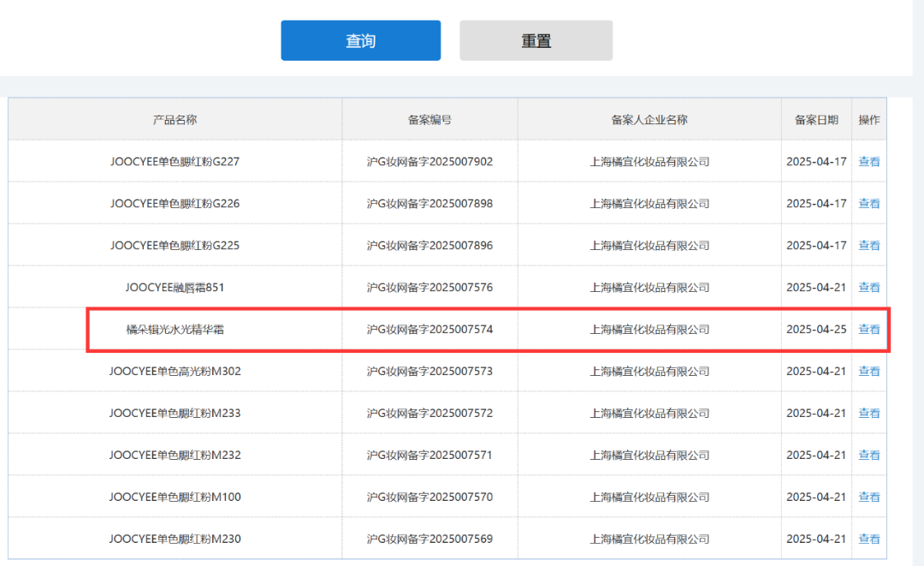Image resolution: width=924 pixels, height=566 pixels.
Task: Click 查看 for JOOCYEE单色高光粉M302
Action: click(x=869, y=372)
